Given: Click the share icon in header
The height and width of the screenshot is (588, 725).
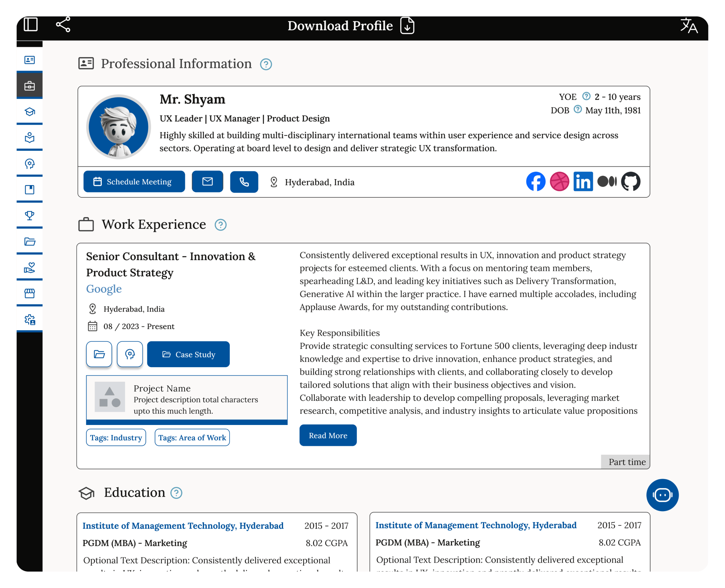Looking at the screenshot, I should coord(63,25).
